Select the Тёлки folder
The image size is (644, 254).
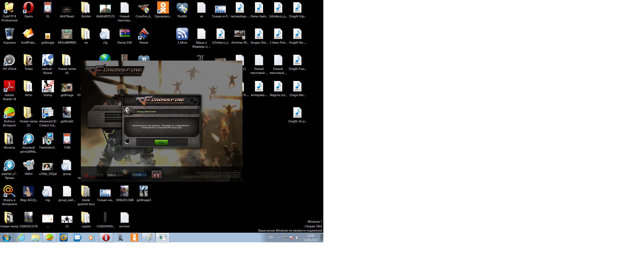pos(28,62)
